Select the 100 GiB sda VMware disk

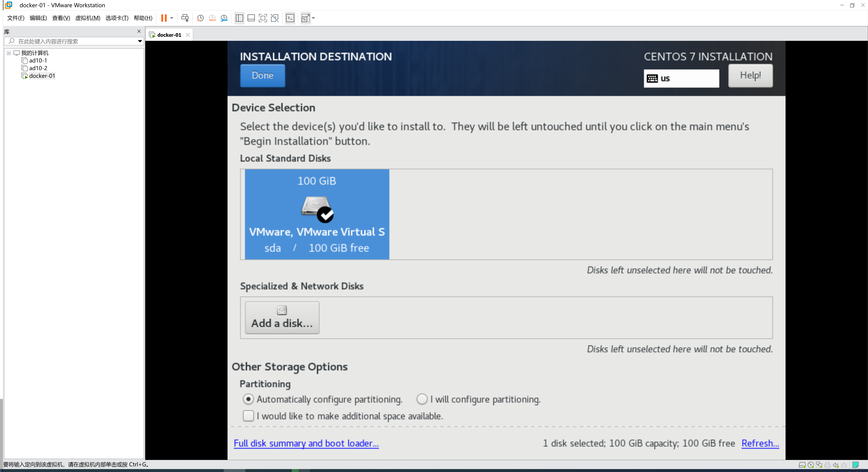tap(317, 214)
